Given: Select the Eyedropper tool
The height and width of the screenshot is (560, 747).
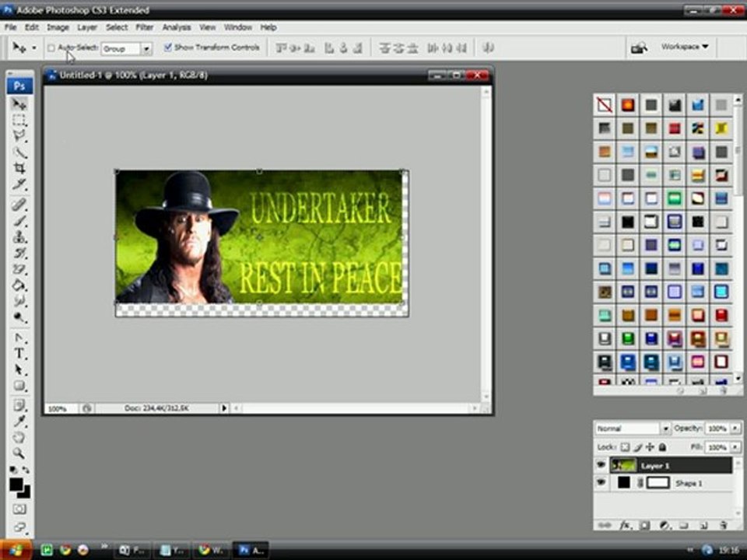Looking at the screenshot, I should 19,421.
